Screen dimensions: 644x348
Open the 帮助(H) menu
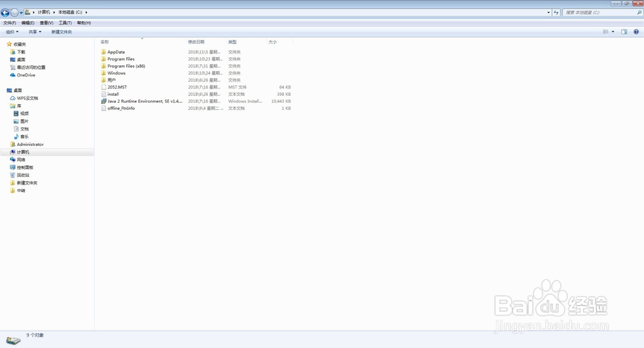click(84, 23)
